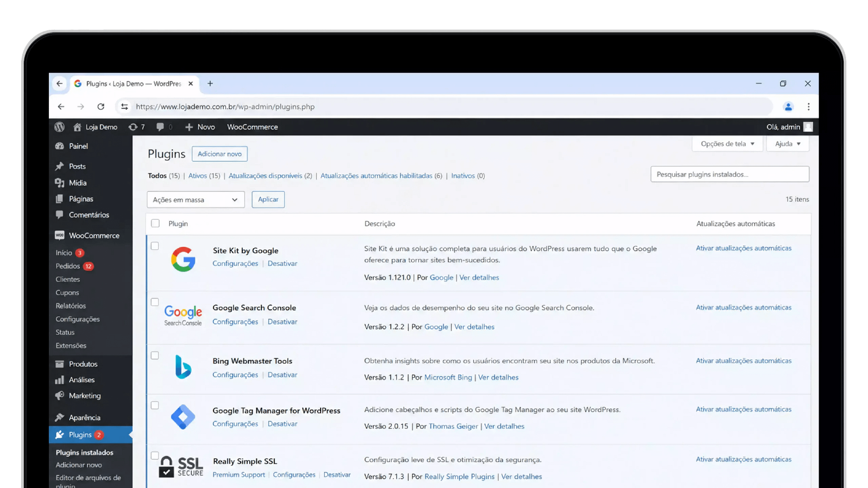Screen dimensions: 868x488
Task: Open the Chrome profile avatar
Action: [x=788, y=107]
